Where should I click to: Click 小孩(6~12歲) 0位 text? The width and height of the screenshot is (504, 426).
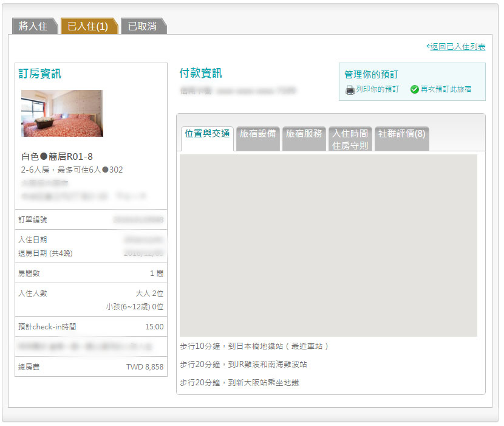coord(135,307)
